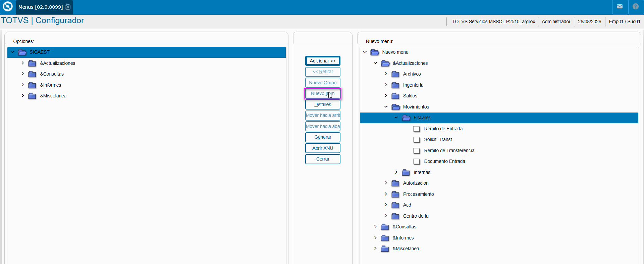Click the TOTVS logo icon in the top bar
This screenshot has height=264, width=644.
[x=7, y=7]
